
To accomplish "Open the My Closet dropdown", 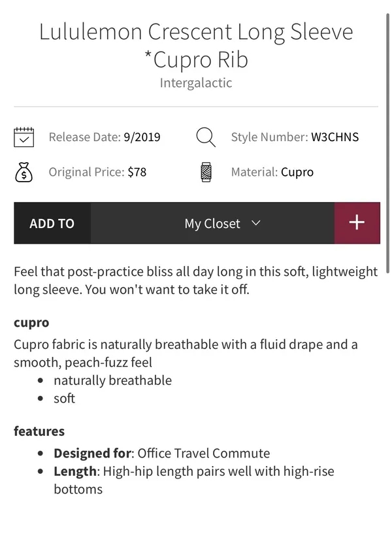I will 212,223.
